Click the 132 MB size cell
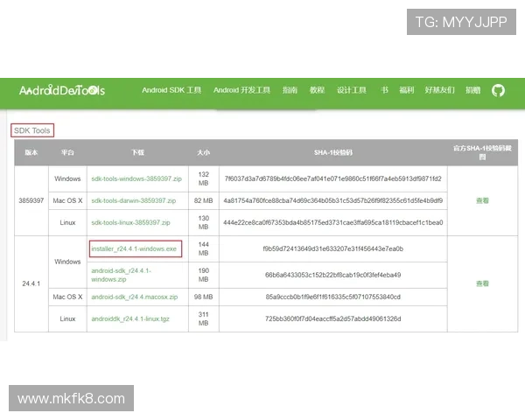 [204, 178]
